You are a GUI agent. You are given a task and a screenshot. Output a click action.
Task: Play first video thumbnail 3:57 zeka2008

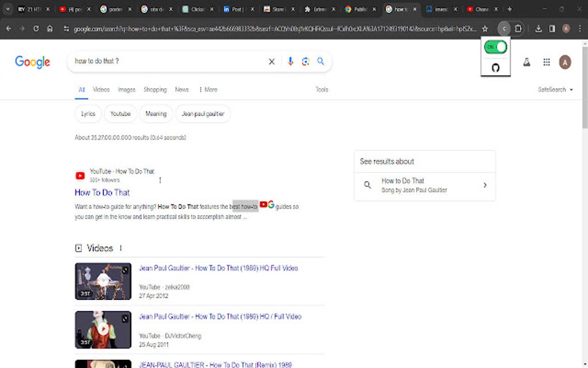[103, 281]
